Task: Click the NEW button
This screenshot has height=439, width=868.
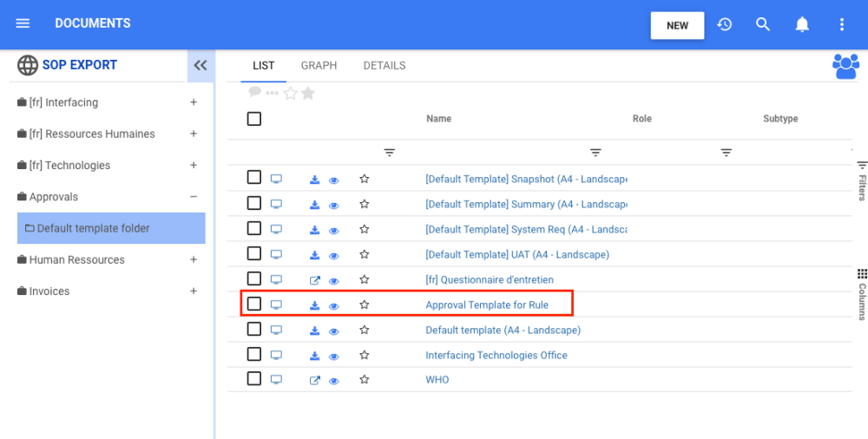Action: (678, 25)
